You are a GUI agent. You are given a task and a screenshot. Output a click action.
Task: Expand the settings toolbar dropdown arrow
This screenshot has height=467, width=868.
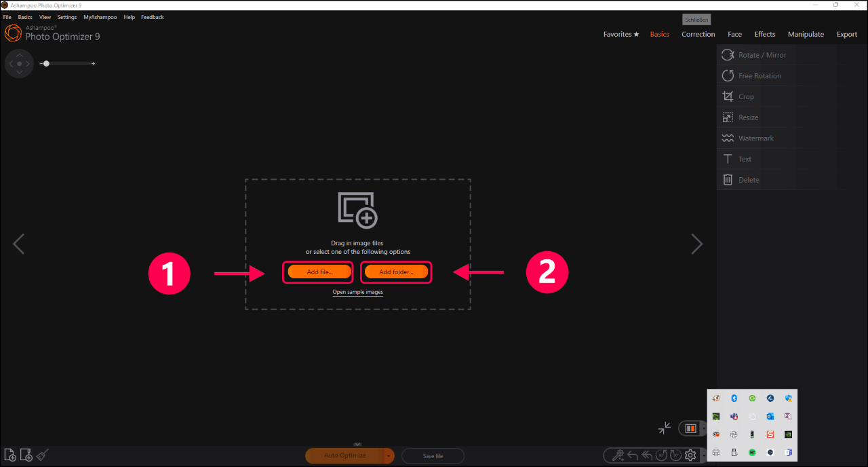(x=703, y=455)
